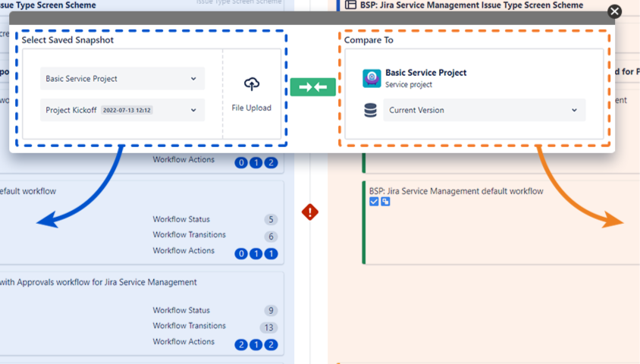The image size is (640, 364).
Task: Close the snapshot comparison dialog
Action: click(x=615, y=11)
